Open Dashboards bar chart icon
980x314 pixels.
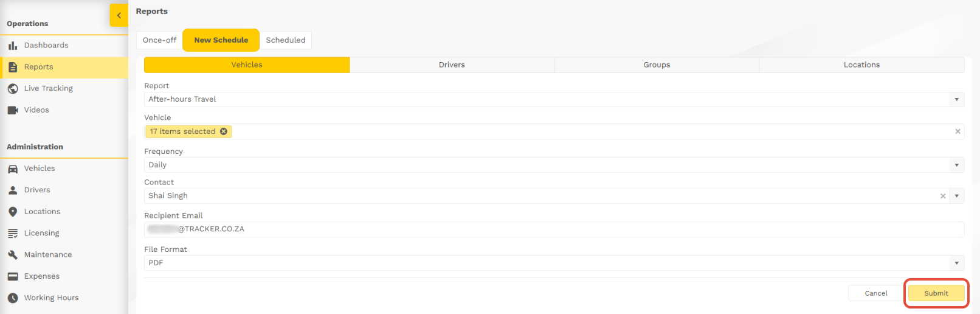tap(13, 46)
